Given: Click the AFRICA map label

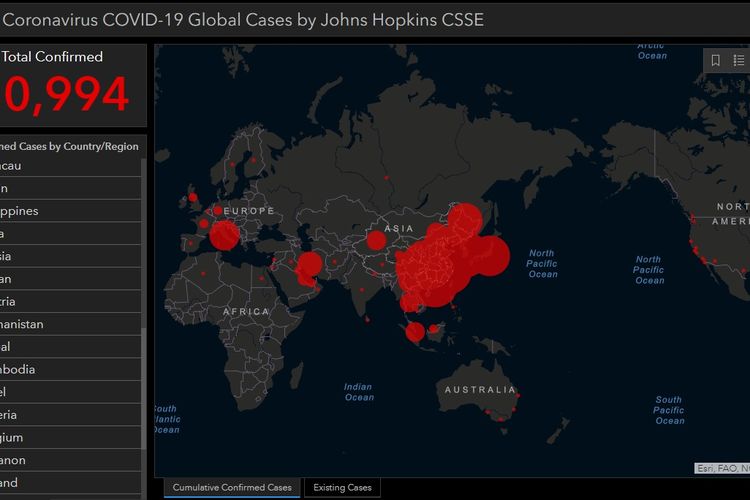Looking at the screenshot, I should (246, 311).
